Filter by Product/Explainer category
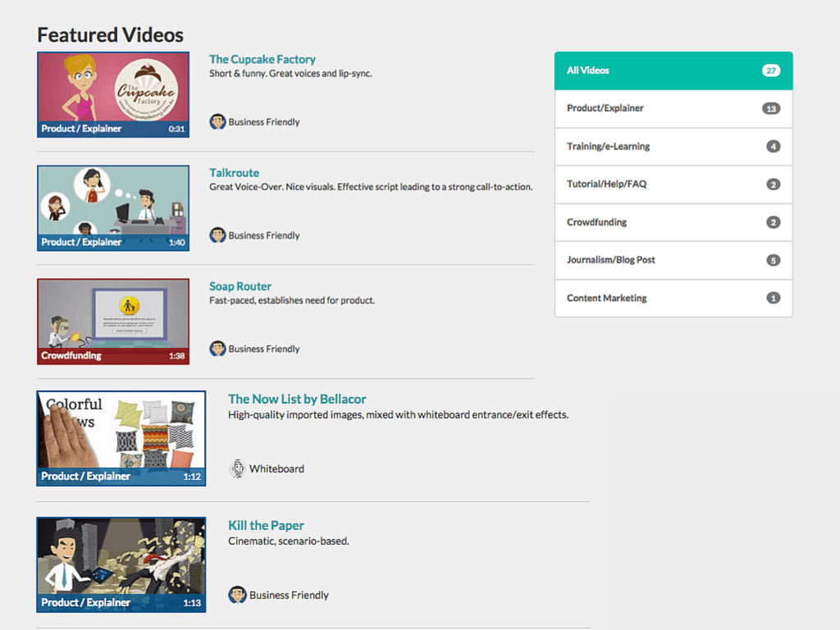This screenshot has width=840, height=630. 673,109
